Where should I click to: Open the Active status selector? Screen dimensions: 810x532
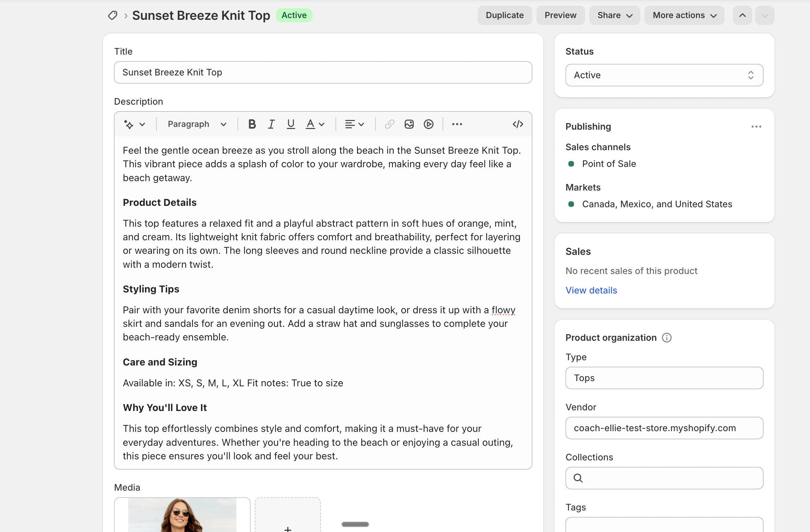click(x=664, y=75)
